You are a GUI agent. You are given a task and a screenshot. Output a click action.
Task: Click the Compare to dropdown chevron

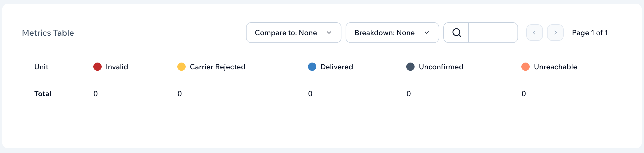pos(329,33)
